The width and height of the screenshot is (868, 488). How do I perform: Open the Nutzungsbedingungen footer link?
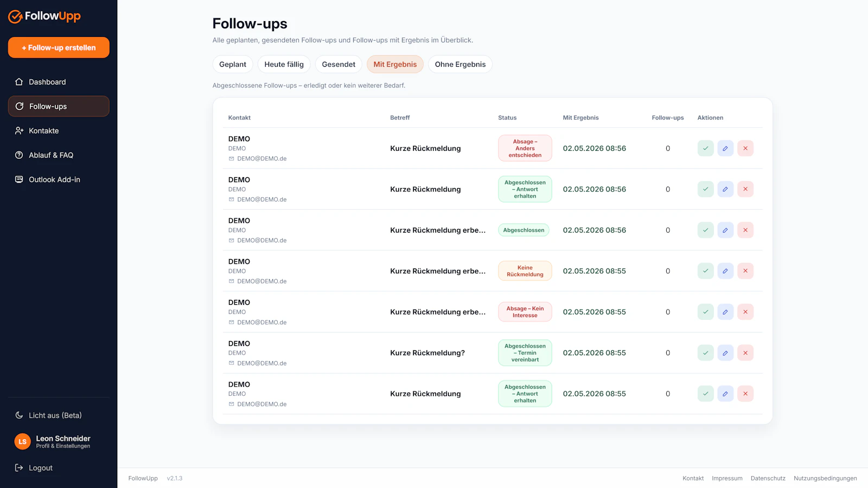[x=825, y=478]
